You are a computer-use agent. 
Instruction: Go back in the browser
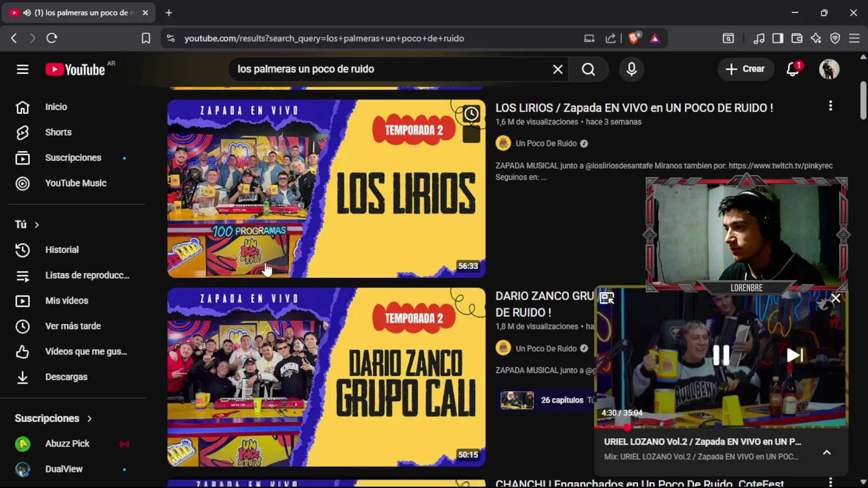pos(14,39)
